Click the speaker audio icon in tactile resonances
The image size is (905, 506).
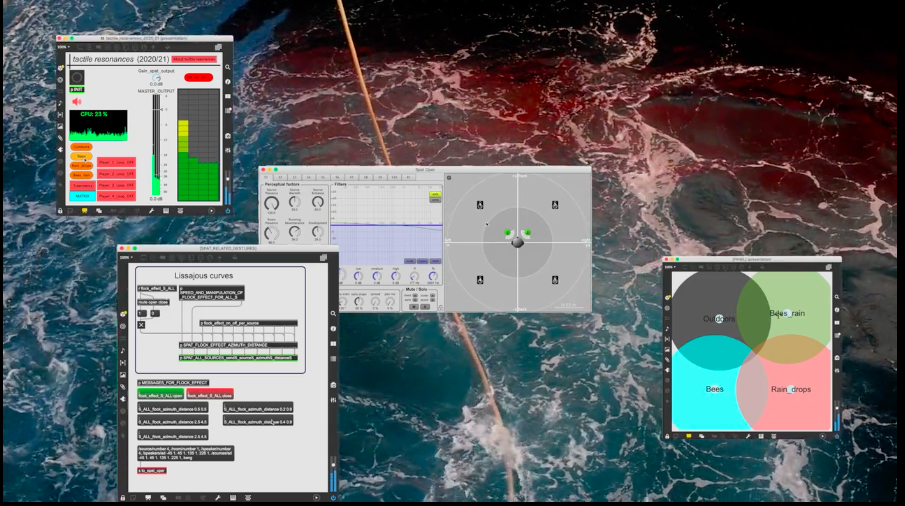tap(76, 101)
